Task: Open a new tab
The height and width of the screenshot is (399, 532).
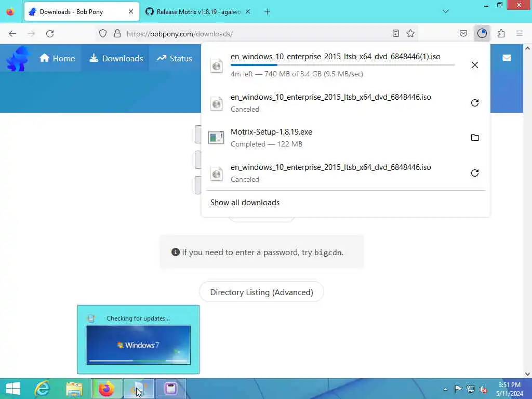Action: point(268,12)
